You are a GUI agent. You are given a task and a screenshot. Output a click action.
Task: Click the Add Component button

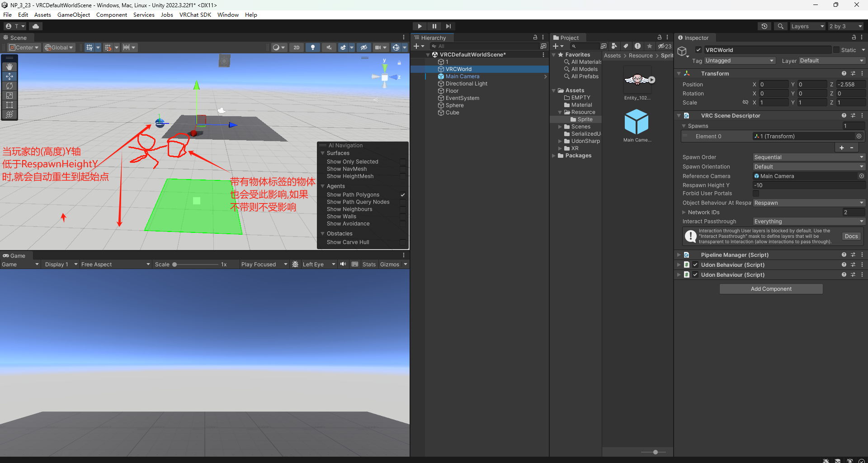tap(771, 289)
